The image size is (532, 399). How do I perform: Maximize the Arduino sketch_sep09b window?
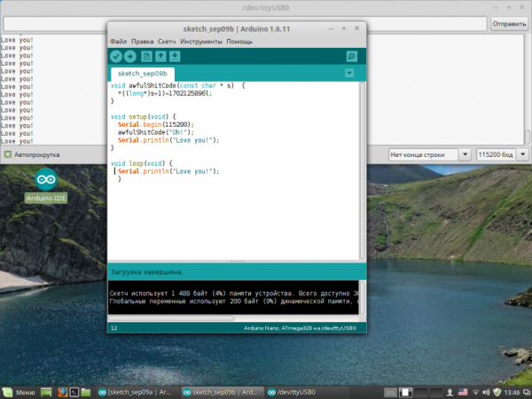click(x=344, y=29)
